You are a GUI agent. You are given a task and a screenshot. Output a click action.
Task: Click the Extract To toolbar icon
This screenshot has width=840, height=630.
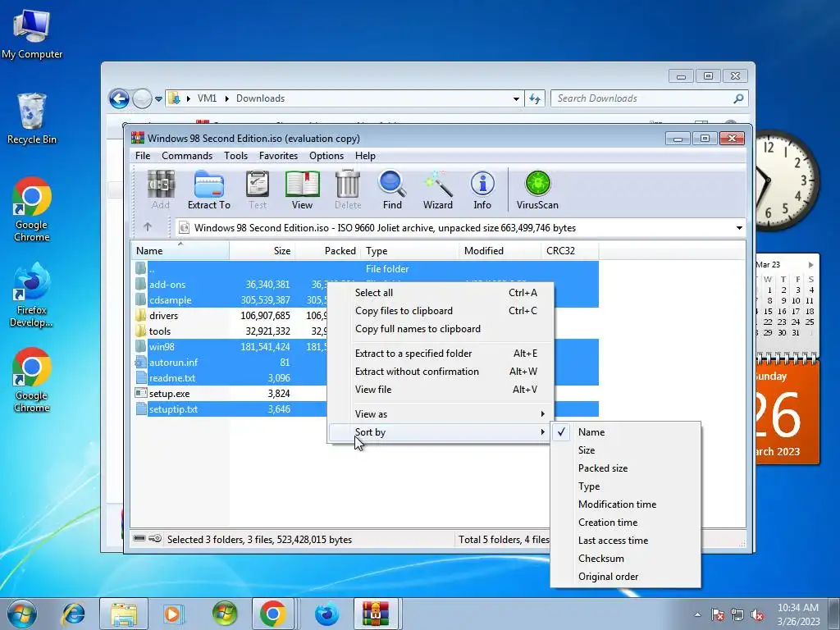[x=209, y=189]
